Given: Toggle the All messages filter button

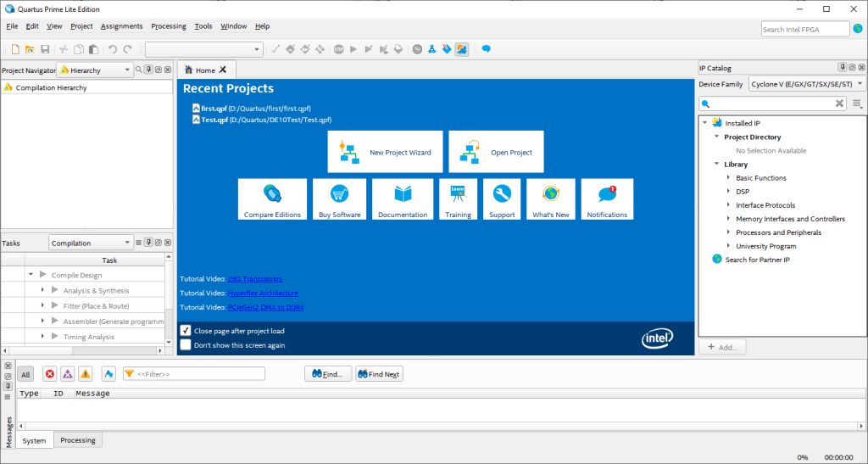Looking at the screenshot, I should click(x=25, y=374).
